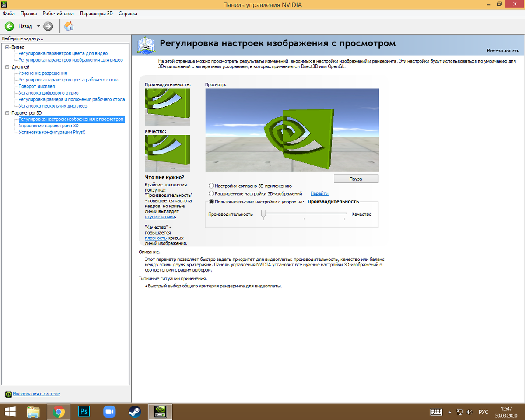Viewport: 525px width, 420px height.
Task: Open the Правка menu
Action: click(x=28, y=14)
